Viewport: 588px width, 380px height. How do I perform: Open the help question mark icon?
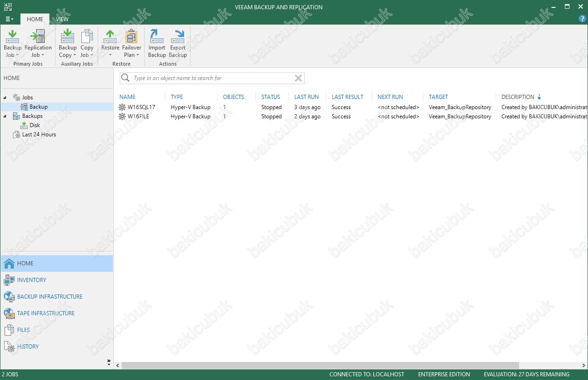click(582, 18)
